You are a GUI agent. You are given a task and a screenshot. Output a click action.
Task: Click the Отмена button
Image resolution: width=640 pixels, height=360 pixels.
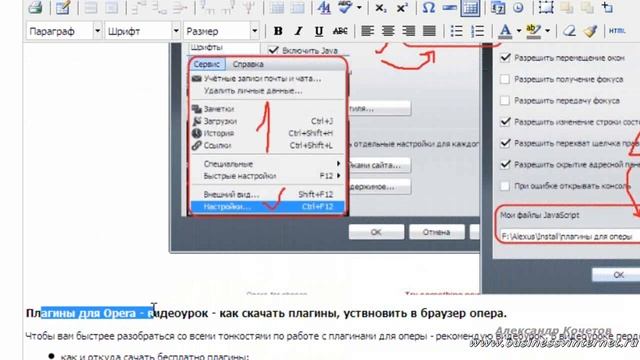(436, 232)
